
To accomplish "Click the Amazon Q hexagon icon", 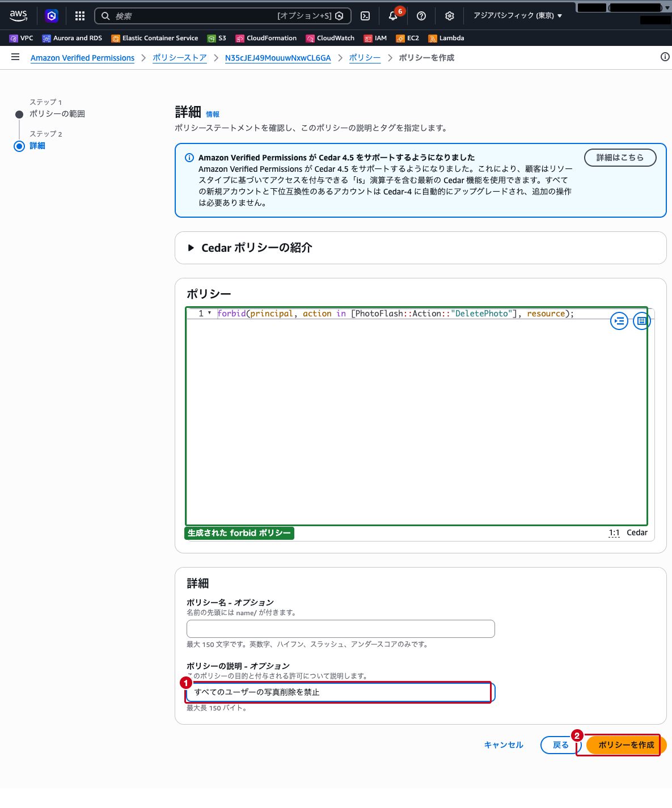I will coord(52,16).
